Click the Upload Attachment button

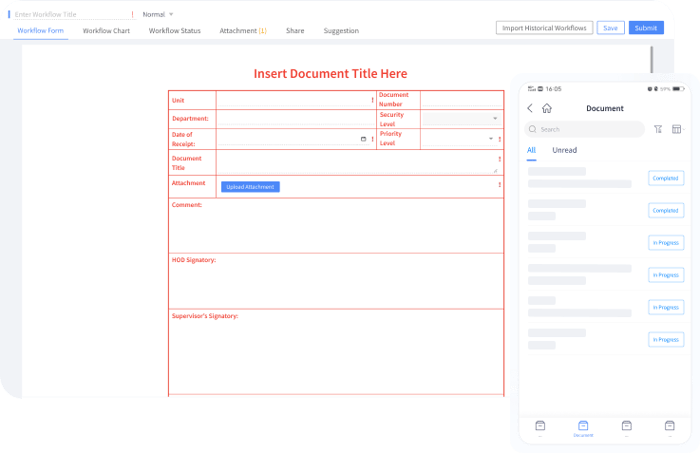[x=250, y=187]
